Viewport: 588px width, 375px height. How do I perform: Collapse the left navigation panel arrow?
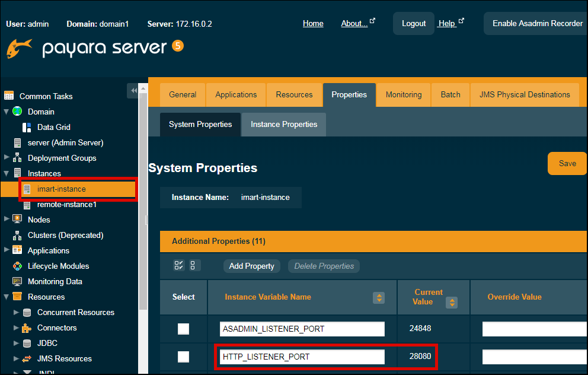(133, 90)
